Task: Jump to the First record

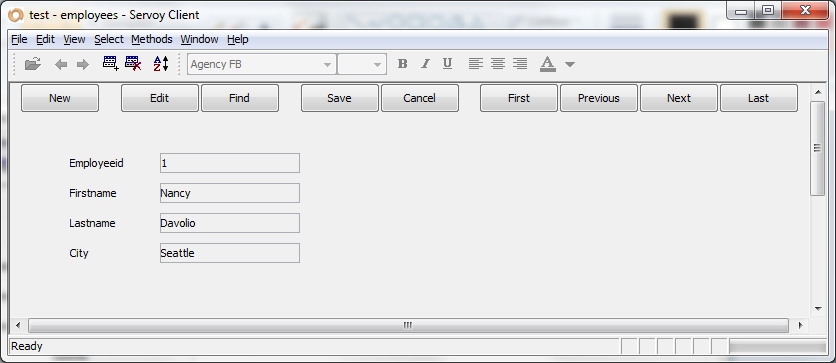Action: coord(519,98)
